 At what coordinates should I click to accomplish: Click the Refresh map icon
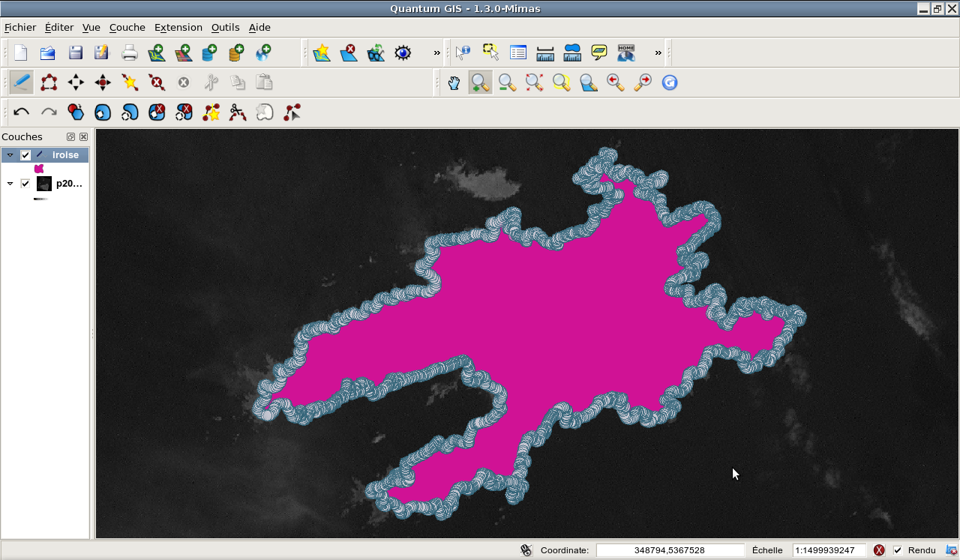point(670,82)
